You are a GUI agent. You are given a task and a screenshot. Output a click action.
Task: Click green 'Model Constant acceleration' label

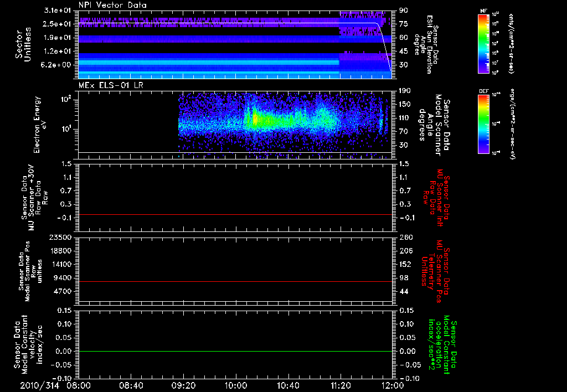point(442,345)
